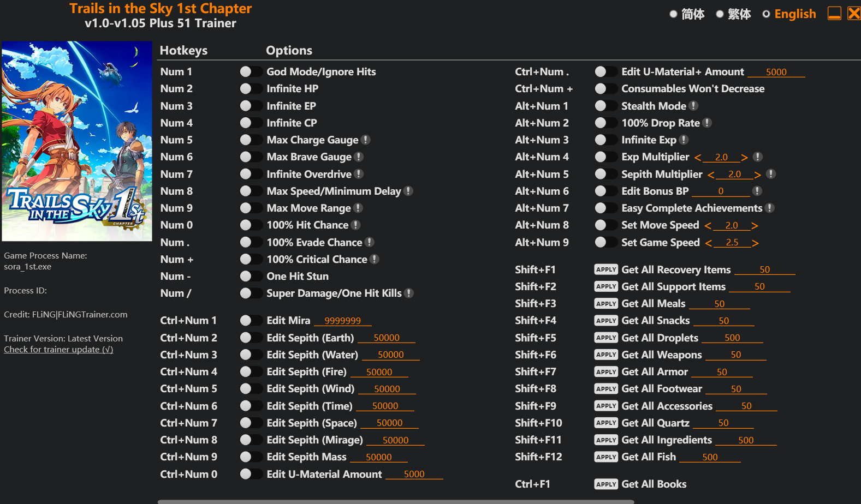The height and width of the screenshot is (504, 861).
Task: Lower Set Game Speed with left arrow
Action: [709, 243]
